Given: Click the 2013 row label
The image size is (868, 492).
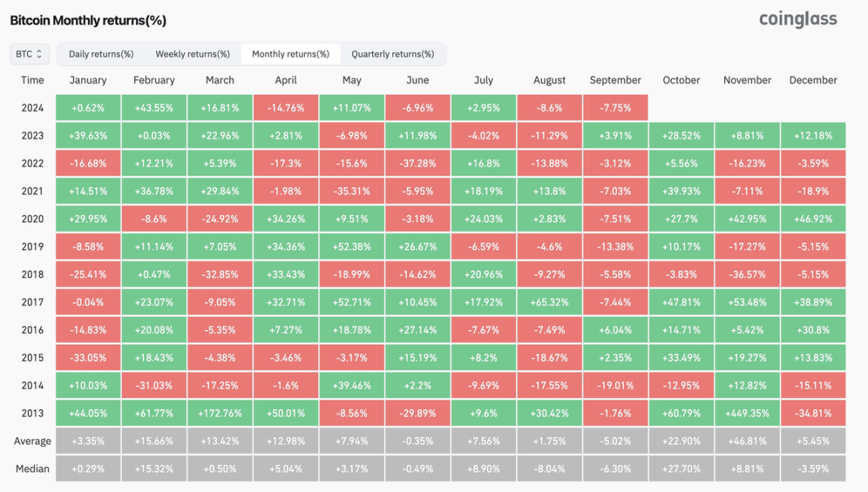Looking at the screenshot, I should tap(32, 413).
